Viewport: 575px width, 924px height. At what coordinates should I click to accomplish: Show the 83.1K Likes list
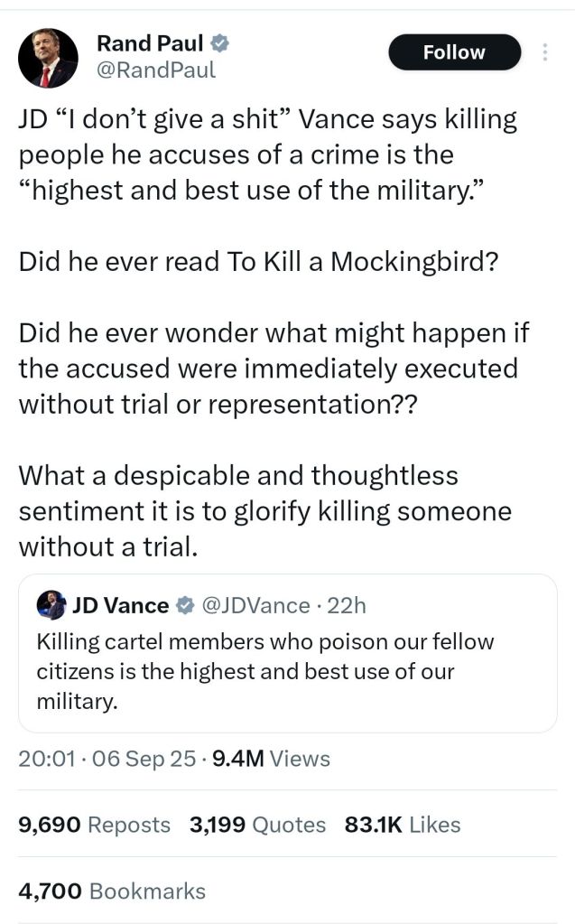(402, 825)
